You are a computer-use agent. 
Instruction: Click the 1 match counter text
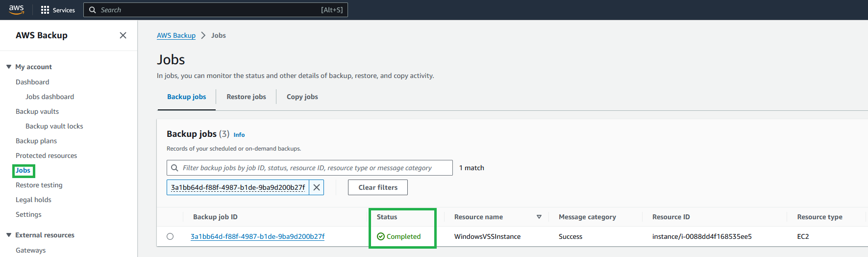(471, 168)
